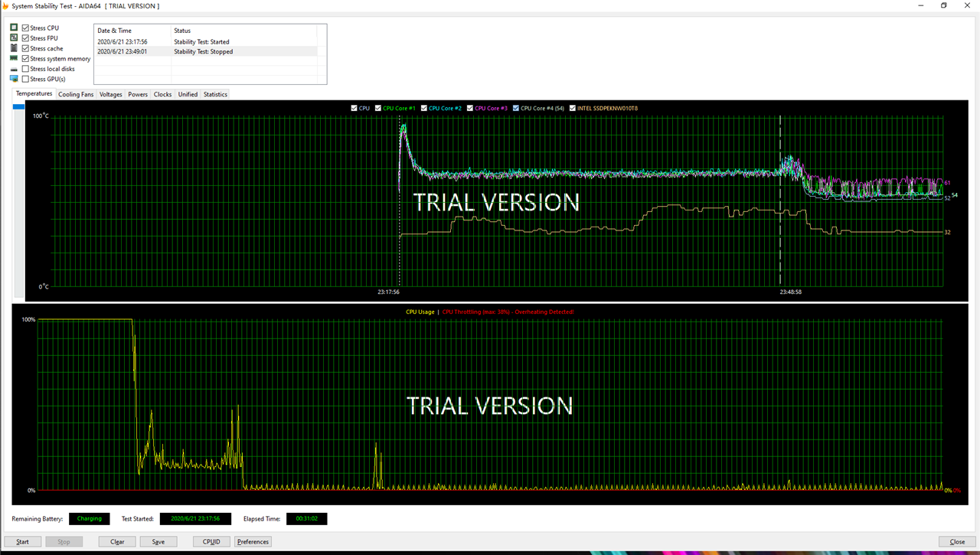Image resolution: width=980 pixels, height=555 pixels.
Task: Switch to the Powers tab
Action: click(x=138, y=94)
